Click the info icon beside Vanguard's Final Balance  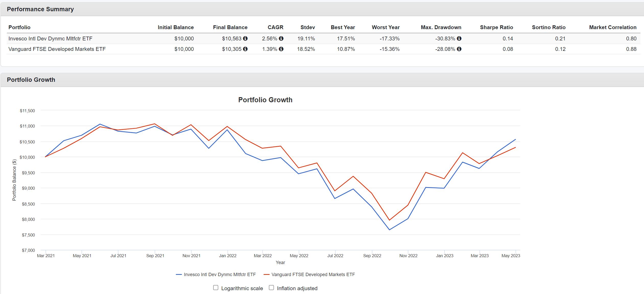click(245, 49)
